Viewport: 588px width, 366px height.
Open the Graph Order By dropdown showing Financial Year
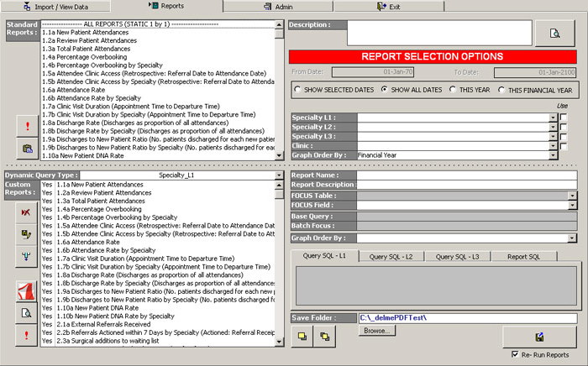(x=553, y=155)
